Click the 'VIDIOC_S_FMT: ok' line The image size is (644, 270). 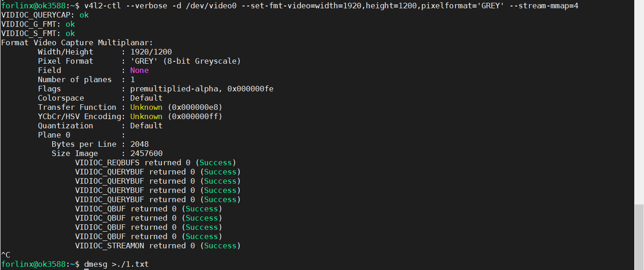38,33
